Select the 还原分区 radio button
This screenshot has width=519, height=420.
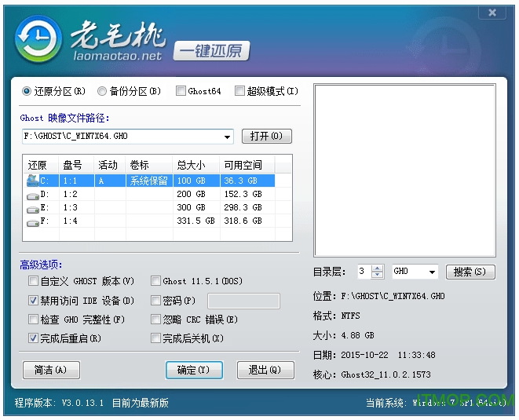[x=27, y=91]
